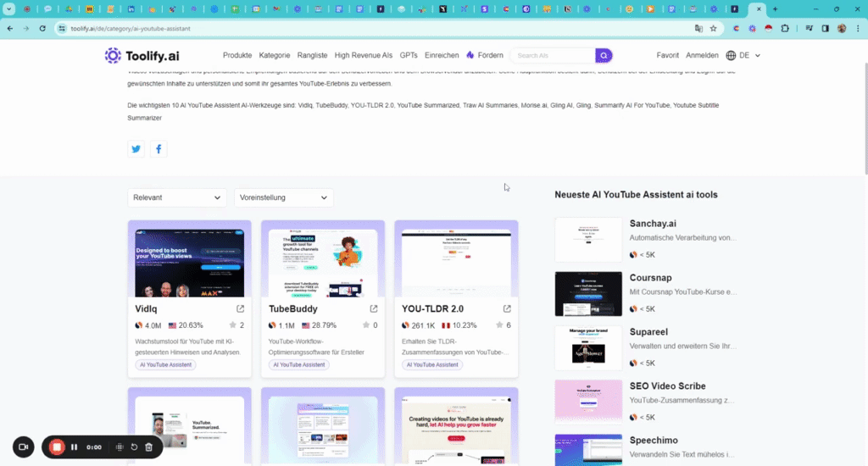The height and width of the screenshot is (466, 868).
Task: Go to High Revenue AIs menu
Action: click(363, 55)
